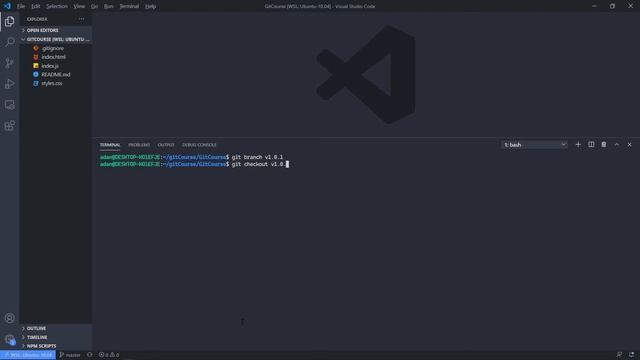The width and height of the screenshot is (640, 360).
Task: Switch to the DEBUG CONSOLE tab
Action: tap(199, 145)
